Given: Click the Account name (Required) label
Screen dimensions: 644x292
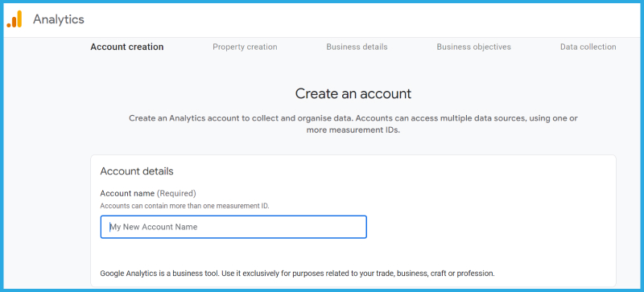Looking at the screenshot, I should point(148,193).
